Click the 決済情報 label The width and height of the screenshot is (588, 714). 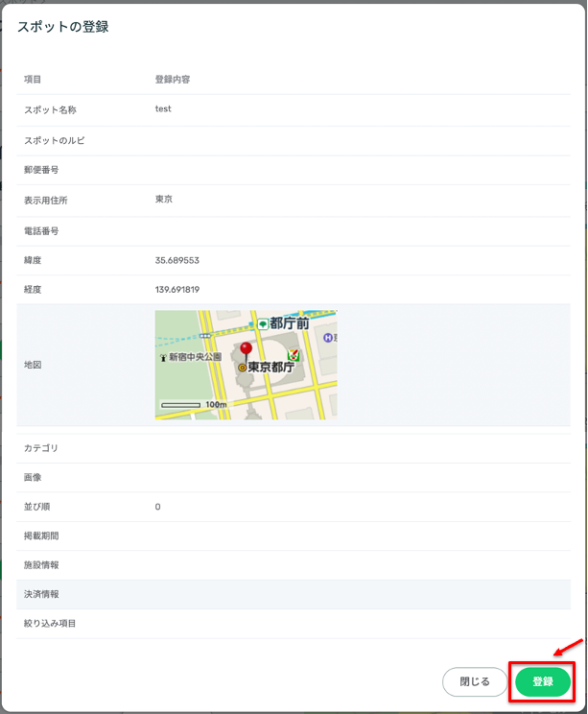tap(41, 594)
